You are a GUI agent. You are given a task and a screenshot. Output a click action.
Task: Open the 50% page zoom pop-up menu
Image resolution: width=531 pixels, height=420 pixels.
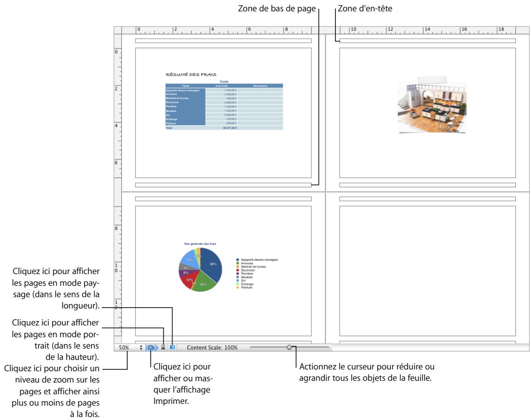point(130,348)
